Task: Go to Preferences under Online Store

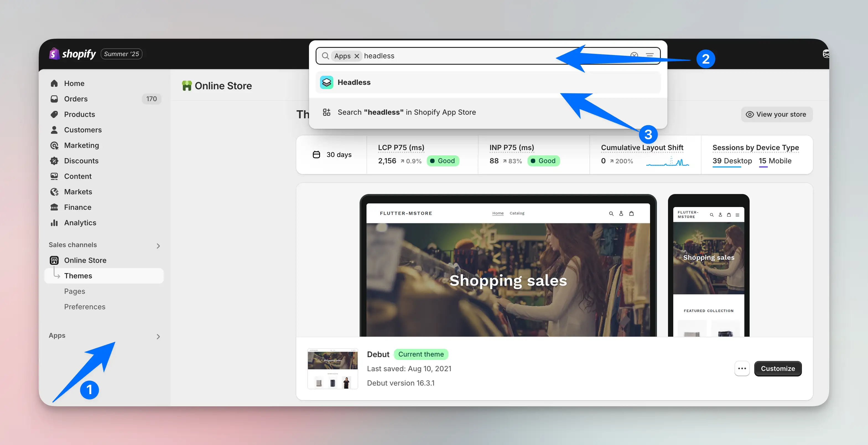Action: click(x=85, y=307)
